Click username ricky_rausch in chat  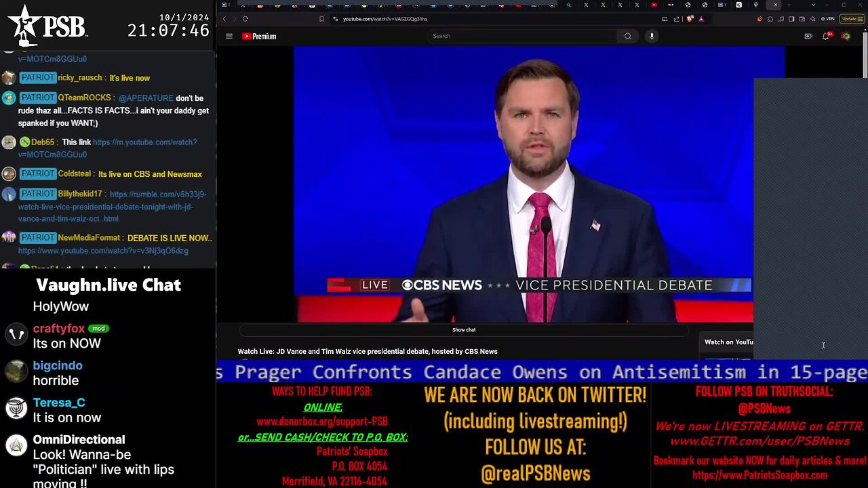(x=80, y=78)
